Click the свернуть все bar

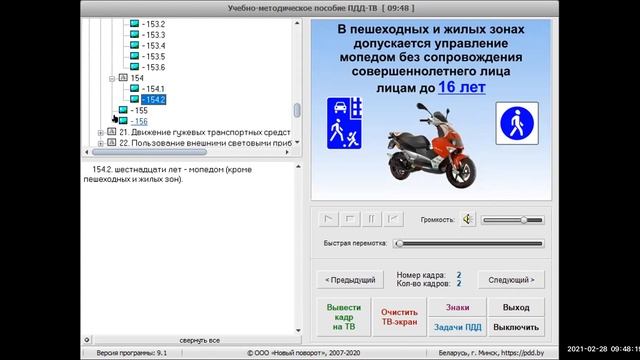(x=199, y=340)
